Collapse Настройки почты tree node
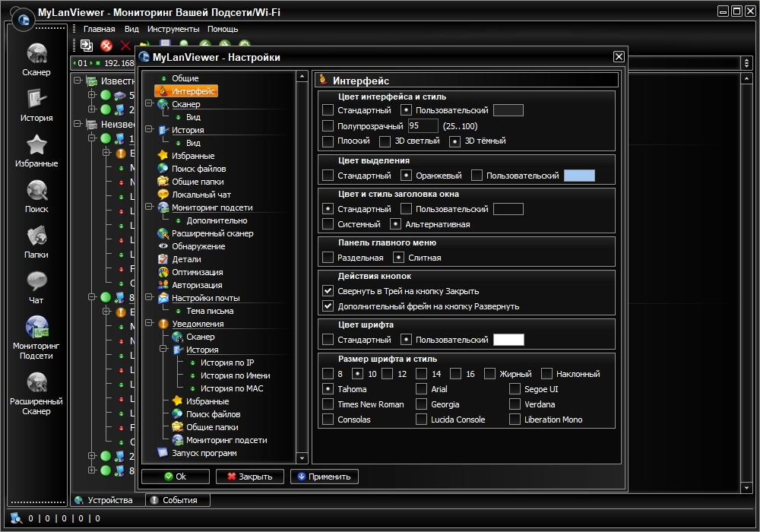Screen dimensions: 760x532 point(149,298)
